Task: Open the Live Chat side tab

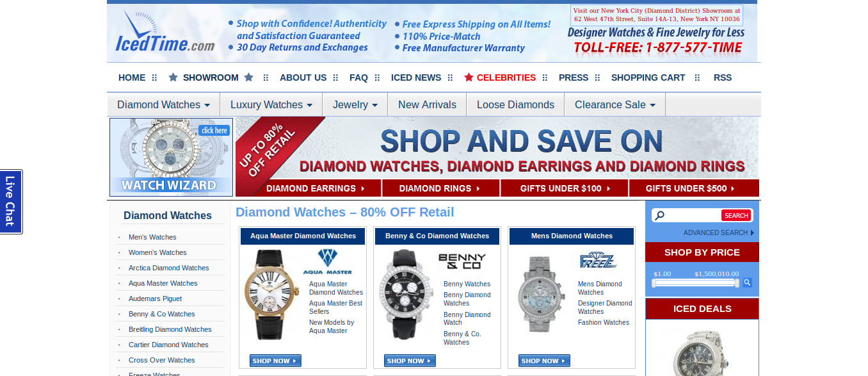Action: coord(11,202)
